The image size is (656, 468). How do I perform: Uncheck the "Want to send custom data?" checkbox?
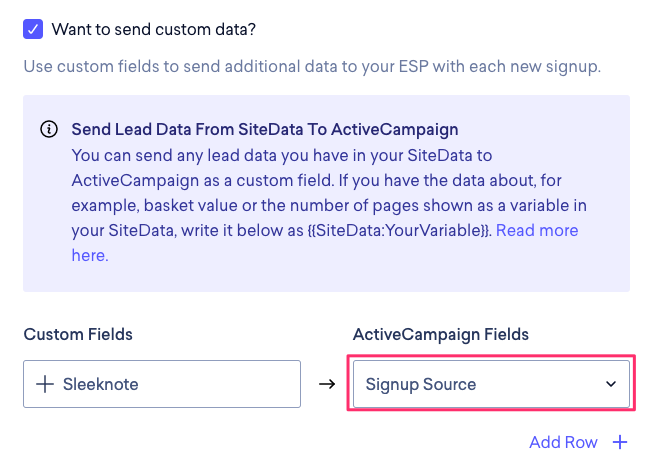pyautogui.click(x=33, y=29)
